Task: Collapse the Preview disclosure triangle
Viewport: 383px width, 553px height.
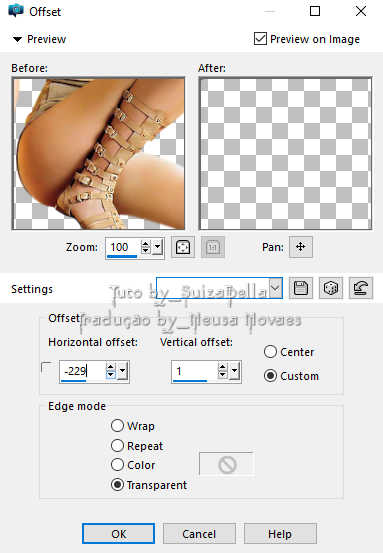Action: tap(17, 39)
